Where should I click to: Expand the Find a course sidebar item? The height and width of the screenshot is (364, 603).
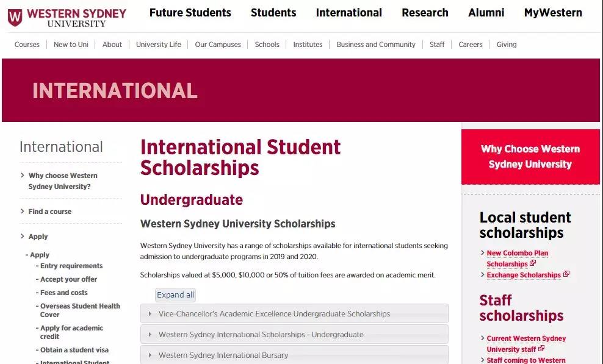click(49, 212)
